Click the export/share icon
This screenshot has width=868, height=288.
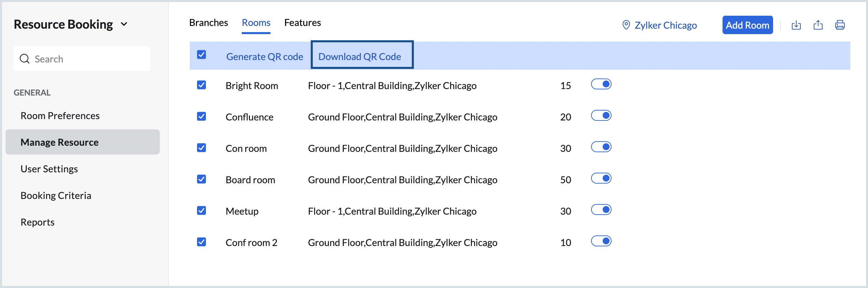pyautogui.click(x=818, y=25)
